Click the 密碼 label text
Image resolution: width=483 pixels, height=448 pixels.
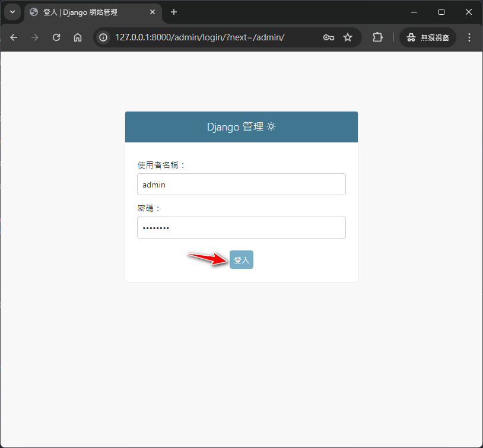click(149, 209)
